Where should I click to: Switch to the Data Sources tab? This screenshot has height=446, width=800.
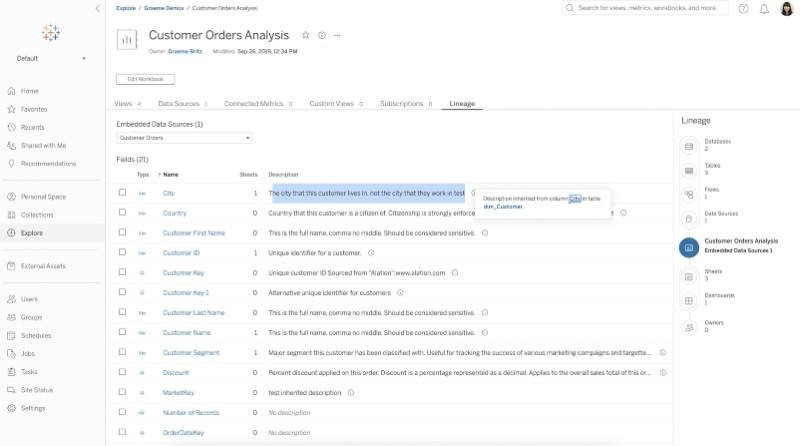pyautogui.click(x=182, y=103)
